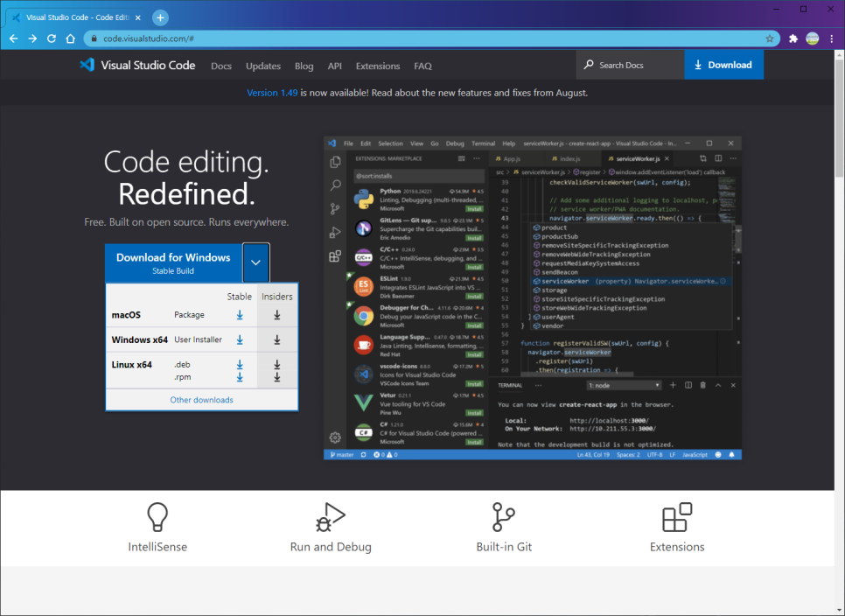Click the IntelliSense label
The image size is (845, 616).
tap(157, 547)
